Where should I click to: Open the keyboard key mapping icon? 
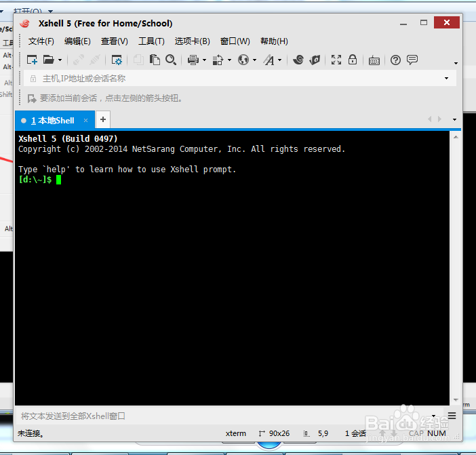[x=374, y=60]
